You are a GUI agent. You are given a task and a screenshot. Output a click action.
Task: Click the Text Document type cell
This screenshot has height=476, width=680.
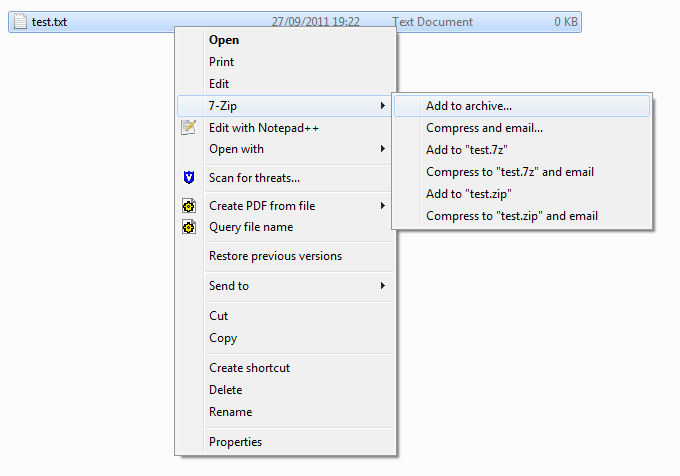click(432, 22)
